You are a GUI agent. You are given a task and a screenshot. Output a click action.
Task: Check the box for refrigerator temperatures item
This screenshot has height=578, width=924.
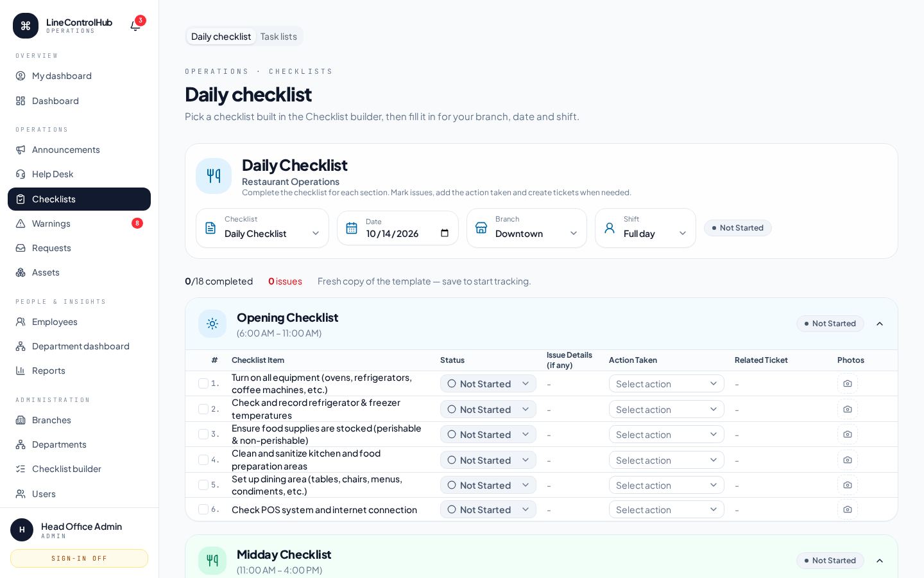203,409
